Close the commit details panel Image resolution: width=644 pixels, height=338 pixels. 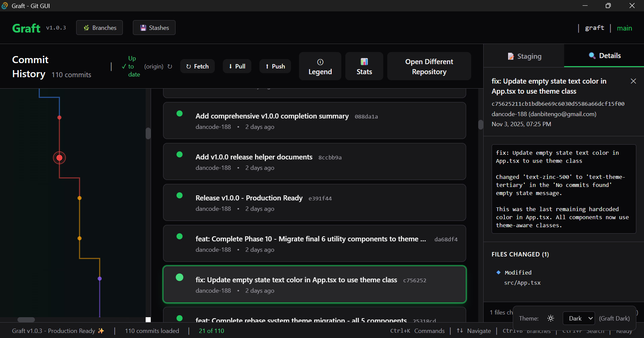(633, 81)
